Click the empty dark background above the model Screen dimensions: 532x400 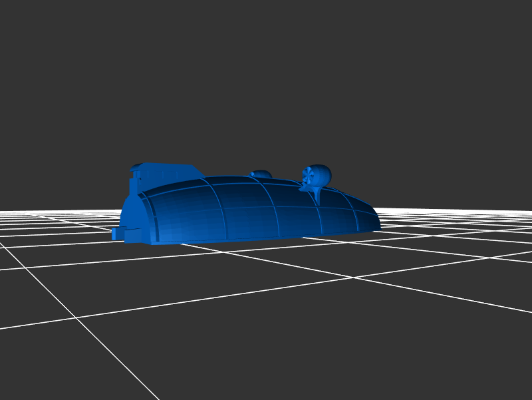(x=266, y=80)
